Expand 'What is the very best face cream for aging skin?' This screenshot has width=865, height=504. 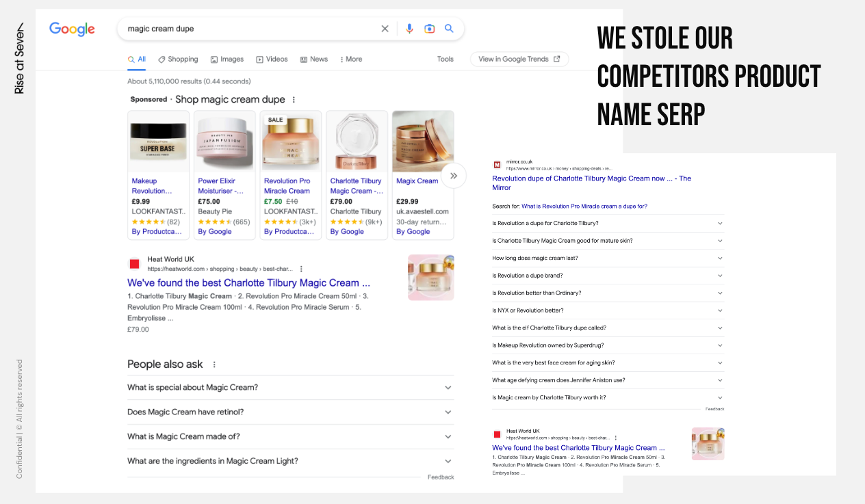coord(608,363)
